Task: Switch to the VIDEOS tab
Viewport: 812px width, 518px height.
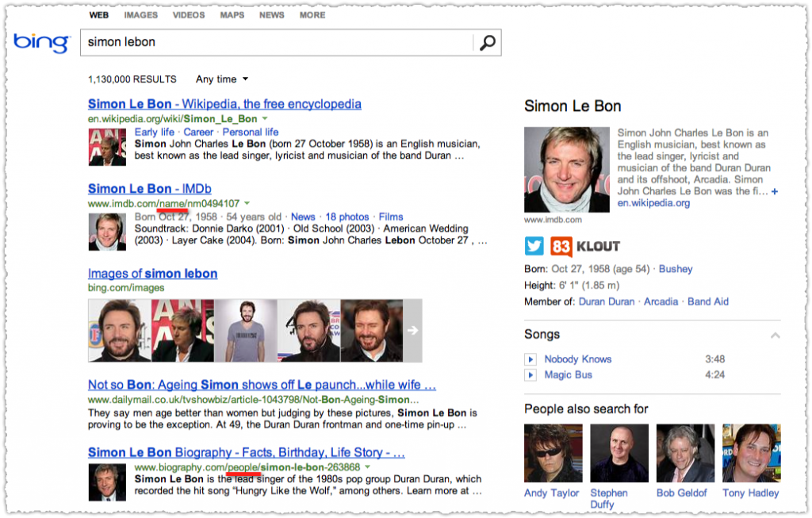Action: point(189,15)
